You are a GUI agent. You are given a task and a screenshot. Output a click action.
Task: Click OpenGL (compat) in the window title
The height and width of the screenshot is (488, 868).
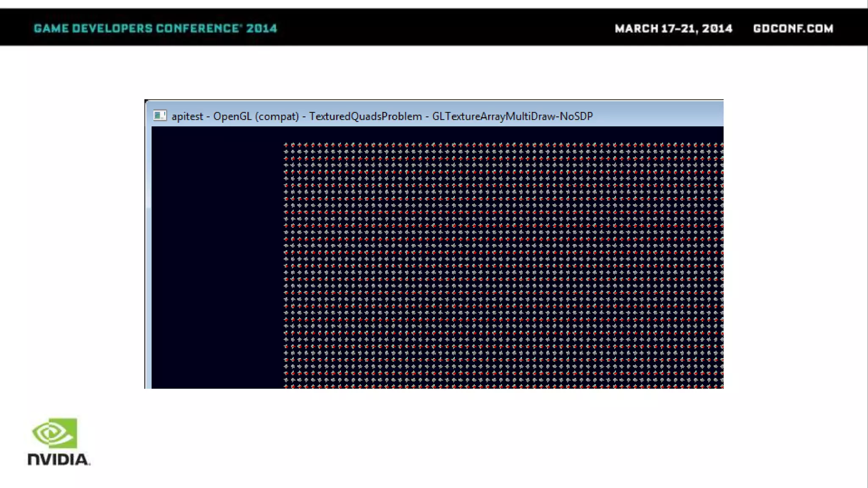256,116
